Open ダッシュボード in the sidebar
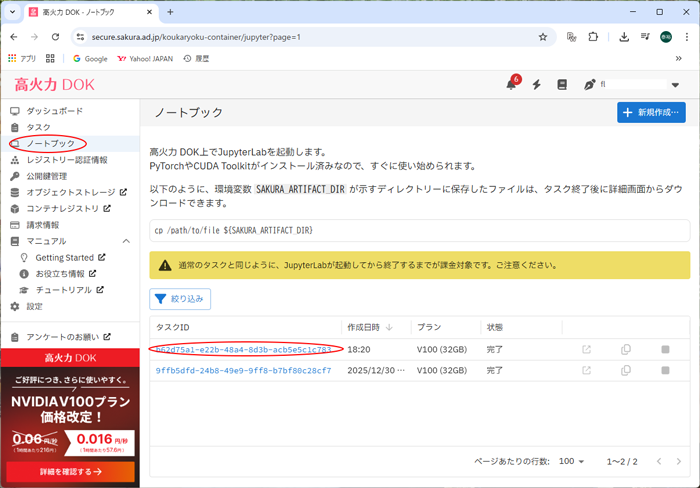Viewport: 700px width, 488px height. coord(54,111)
